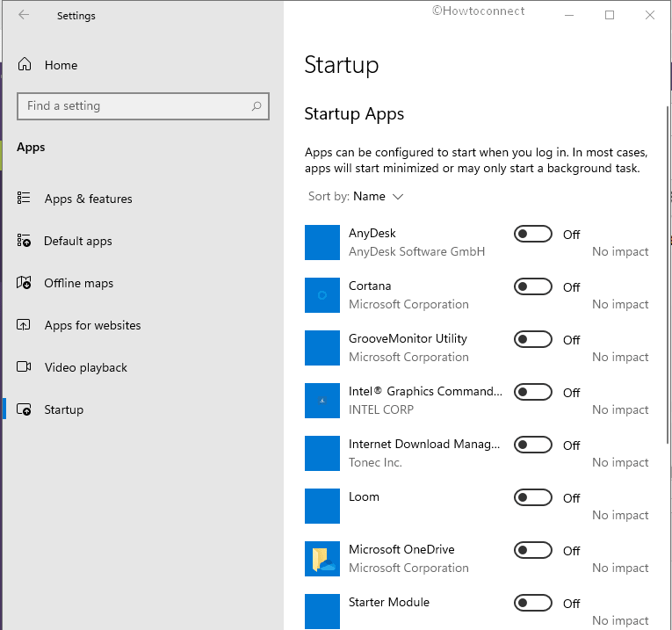Turn on AnyDesk startup toggle

pos(533,234)
